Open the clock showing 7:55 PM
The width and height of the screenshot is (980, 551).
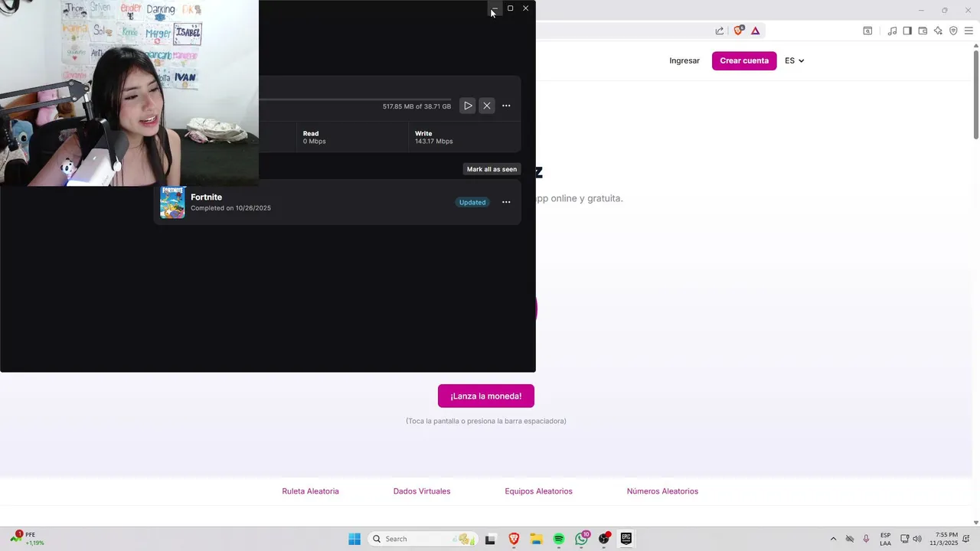point(943,539)
